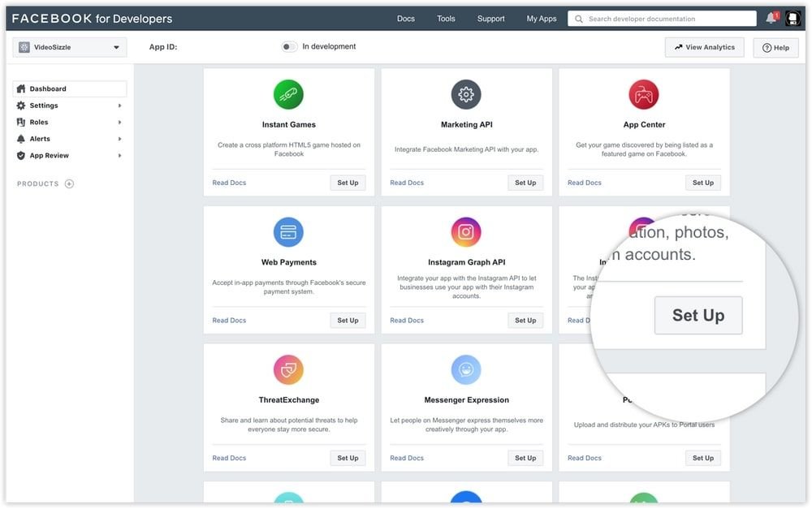Click the Messenger Expression title
812x509 pixels.
click(466, 400)
